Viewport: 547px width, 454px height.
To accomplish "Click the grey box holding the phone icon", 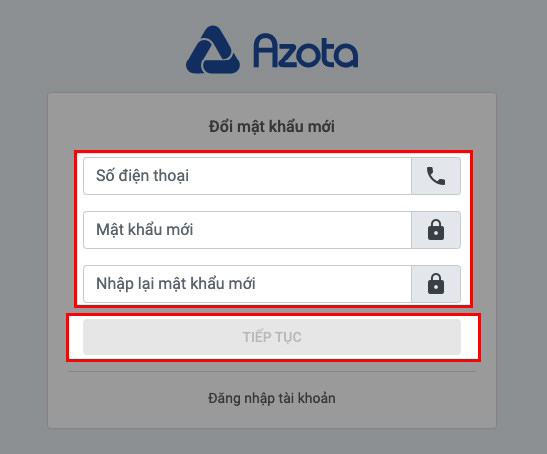I will pyautogui.click(x=436, y=176).
